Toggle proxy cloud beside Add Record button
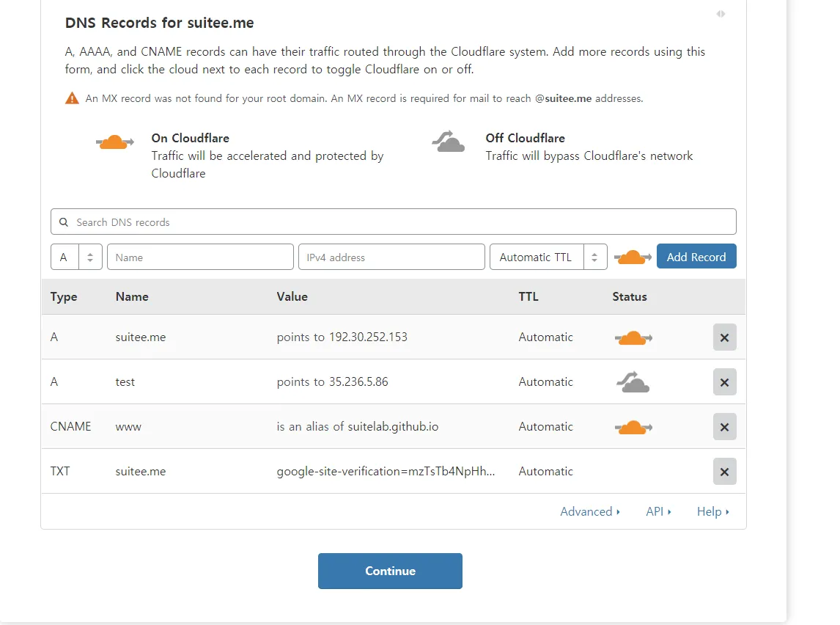Viewport: 840px width, 625px height. pyautogui.click(x=632, y=257)
